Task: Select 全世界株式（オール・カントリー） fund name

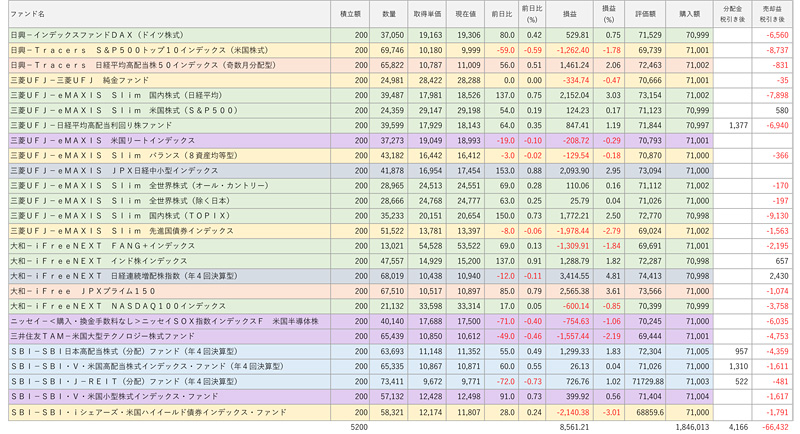Action: (x=139, y=186)
